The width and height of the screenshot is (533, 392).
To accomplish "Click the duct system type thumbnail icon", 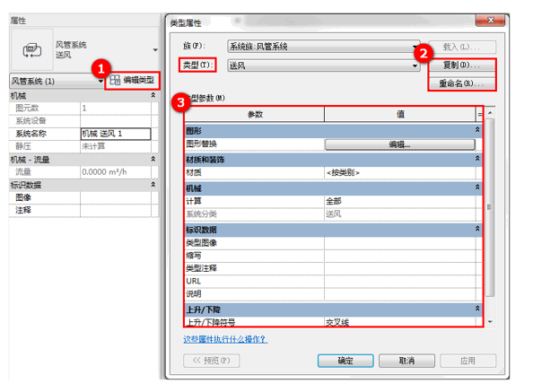I will click(32, 50).
